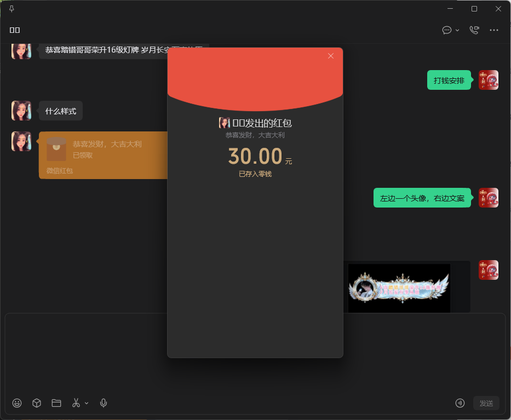Click the 已领取 status on the red packet

click(83, 156)
